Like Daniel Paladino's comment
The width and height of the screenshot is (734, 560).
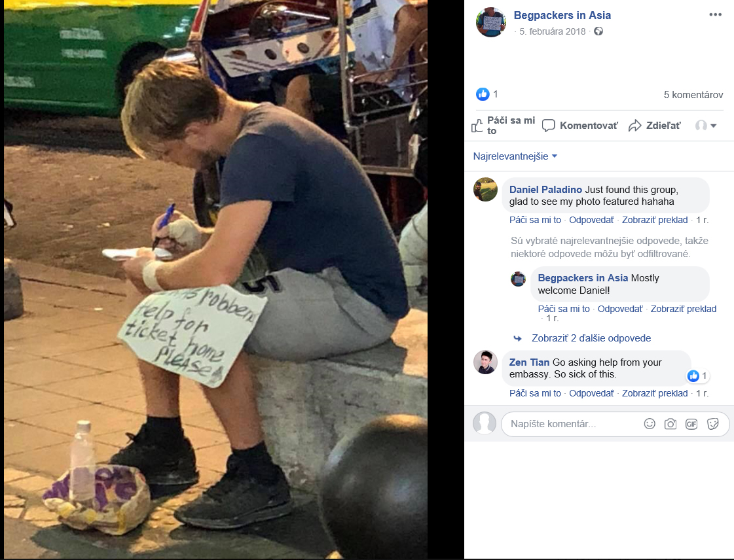(535, 220)
